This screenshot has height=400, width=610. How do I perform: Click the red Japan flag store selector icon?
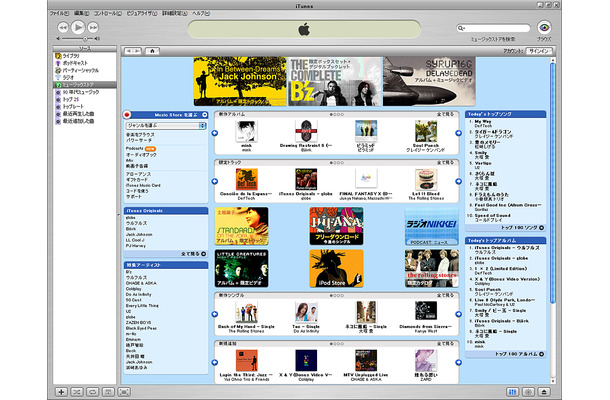(127, 115)
